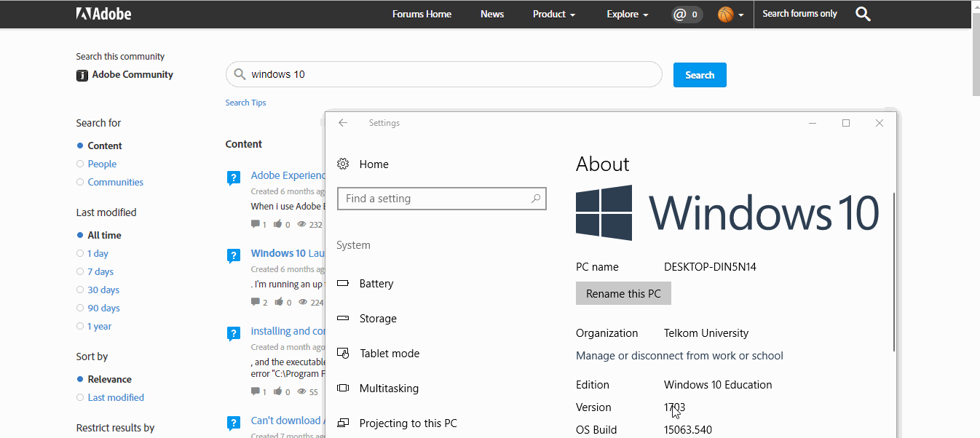Open the Search Tips link
The width and height of the screenshot is (980, 438).
coord(245,103)
